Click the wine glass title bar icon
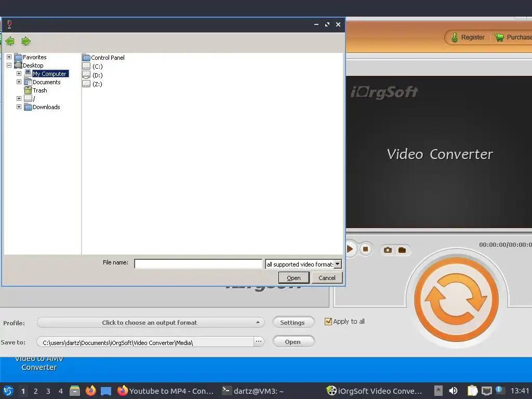The image size is (532, 399). pyautogui.click(x=9, y=24)
